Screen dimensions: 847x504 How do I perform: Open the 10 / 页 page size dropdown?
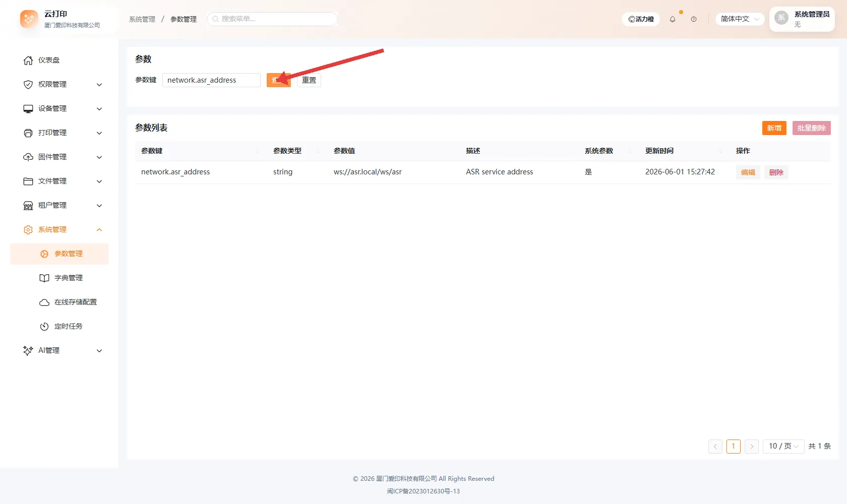(x=783, y=447)
